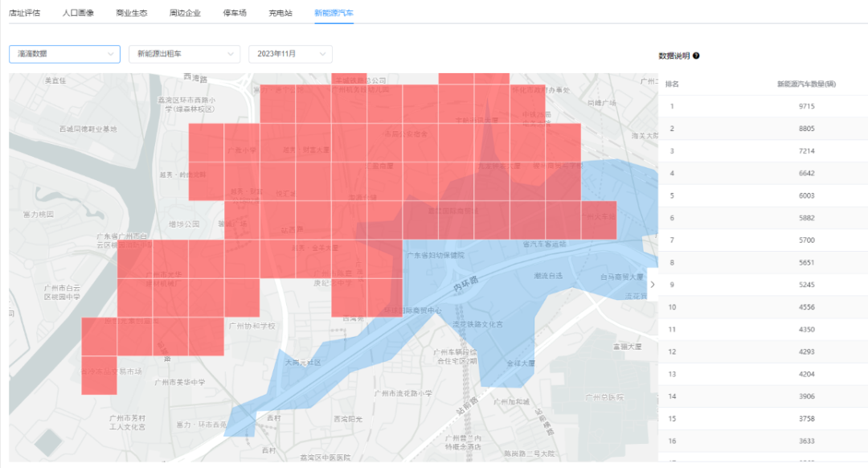Select the rank 5 row showing 6003

click(x=763, y=195)
